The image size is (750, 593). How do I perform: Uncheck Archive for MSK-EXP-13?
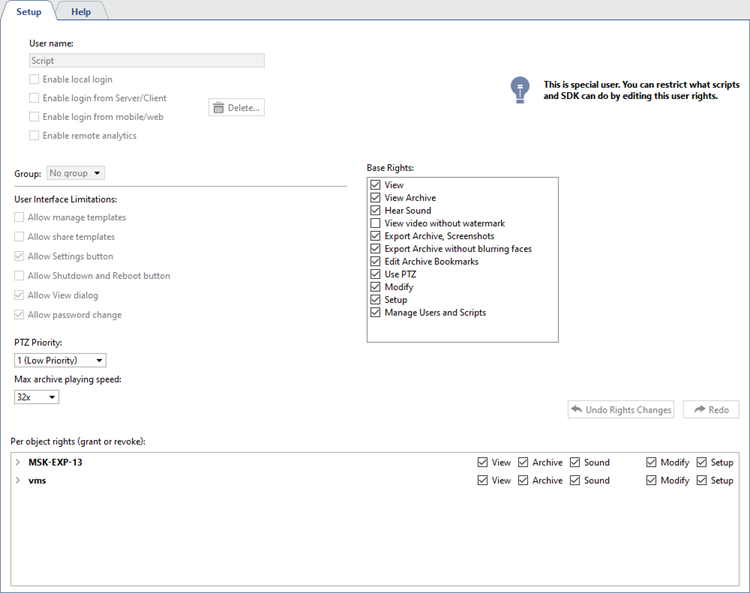[523, 463]
